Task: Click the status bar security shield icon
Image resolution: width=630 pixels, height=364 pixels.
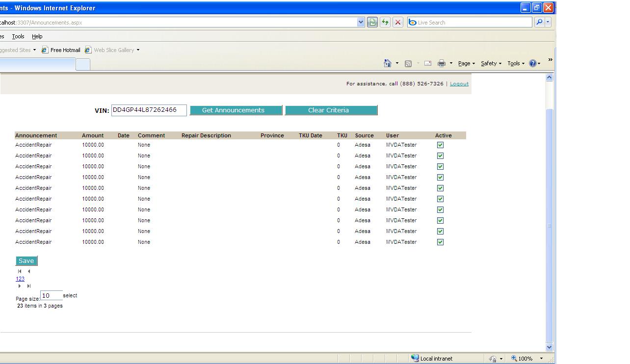Action: point(493,359)
